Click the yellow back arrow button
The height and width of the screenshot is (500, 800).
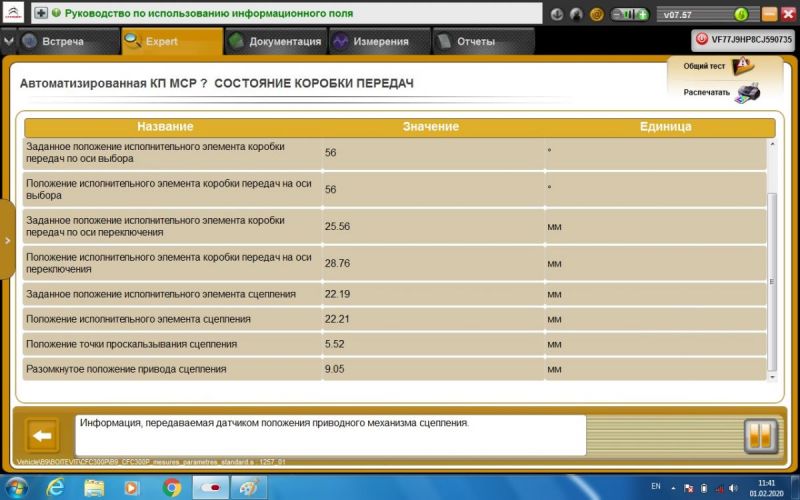click(x=41, y=436)
